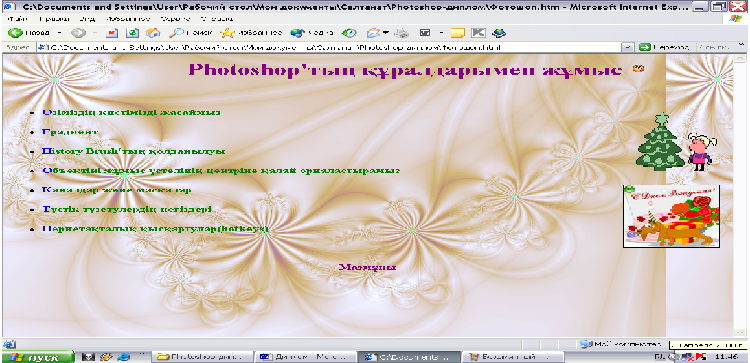The width and height of the screenshot is (750, 363).
Task: Open the Градиент link
Action: (70, 132)
